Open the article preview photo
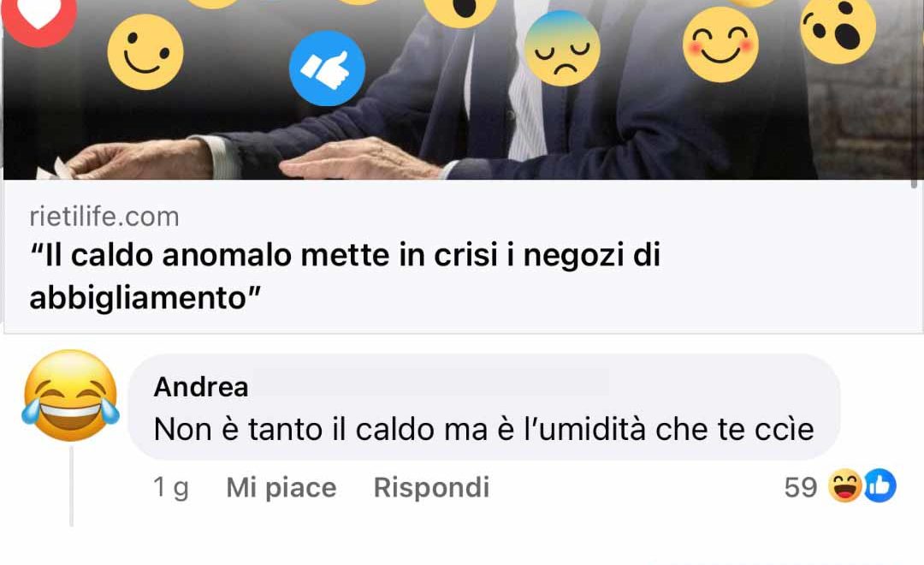The width and height of the screenshot is (924, 565). tap(462, 90)
